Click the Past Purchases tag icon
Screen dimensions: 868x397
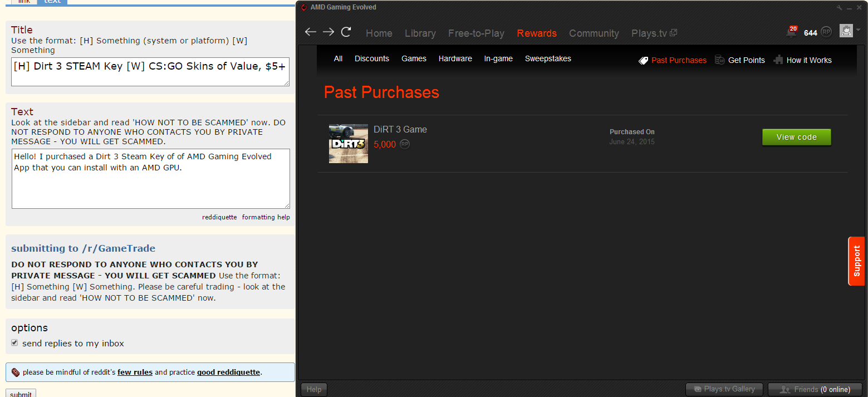[x=643, y=60]
